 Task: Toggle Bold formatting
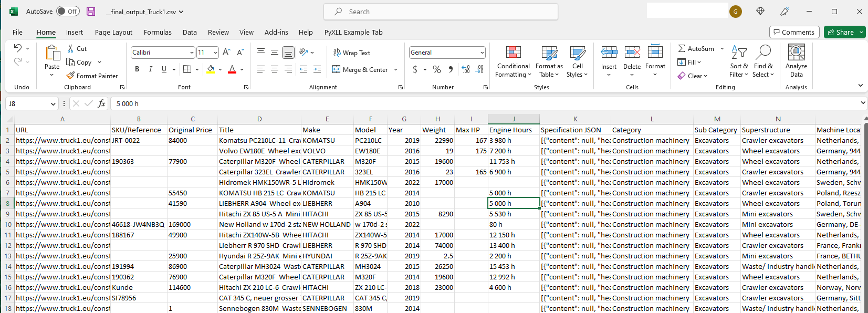click(137, 69)
